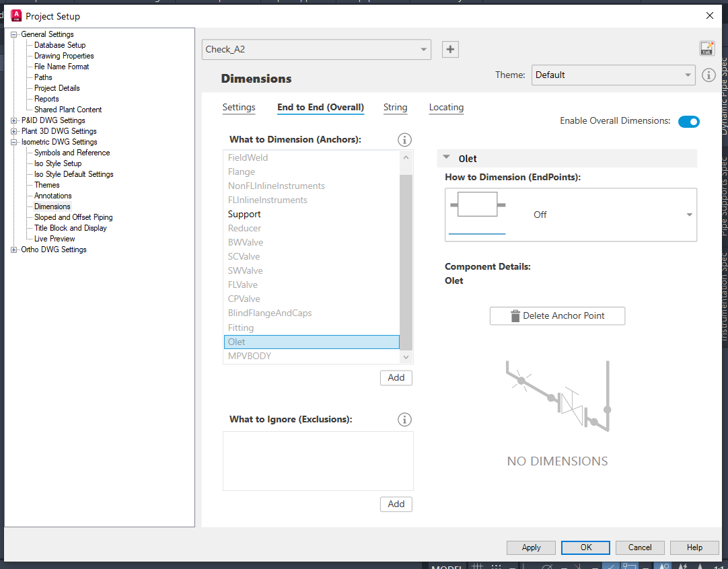This screenshot has height=569, width=728.
Task: Click the Cancel button
Action: [x=640, y=547]
